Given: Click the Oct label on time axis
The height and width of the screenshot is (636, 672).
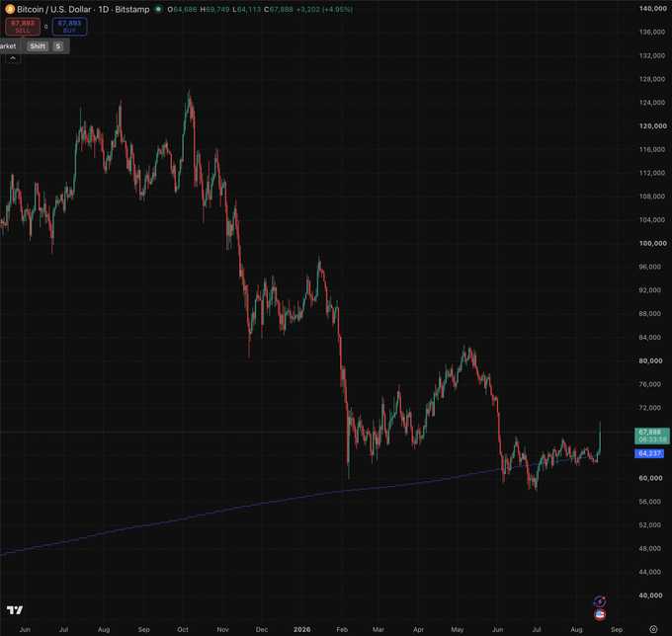Looking at the screenshot, I should (x=183, y=629).
